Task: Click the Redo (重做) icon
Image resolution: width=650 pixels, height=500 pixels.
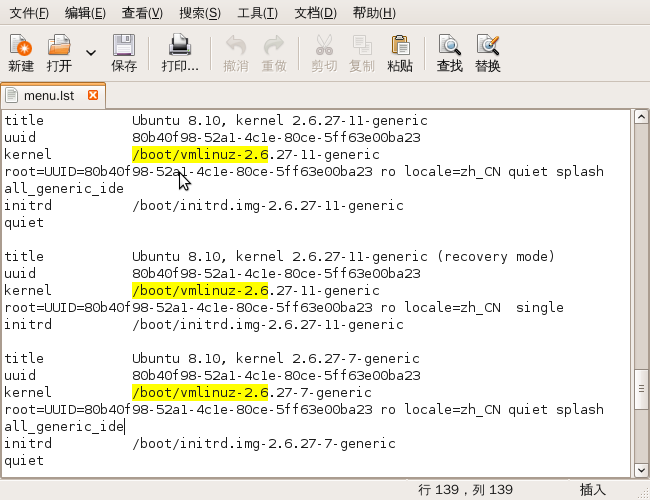Action: (x=274, y=46)
